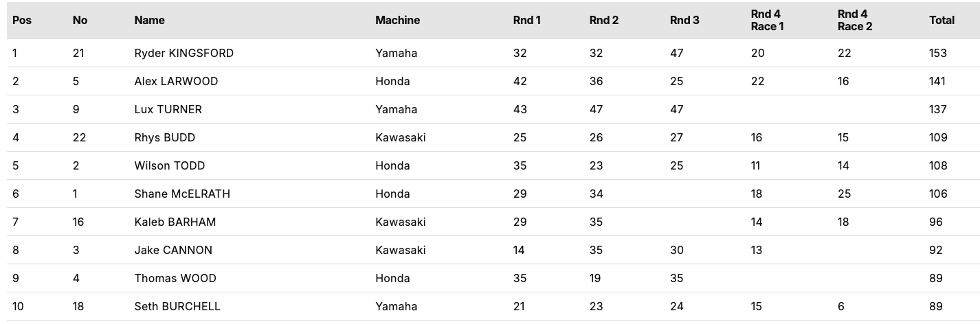
Task: Select rider name Ryder KINGSFORD
Action: click(x=183, y=53)
